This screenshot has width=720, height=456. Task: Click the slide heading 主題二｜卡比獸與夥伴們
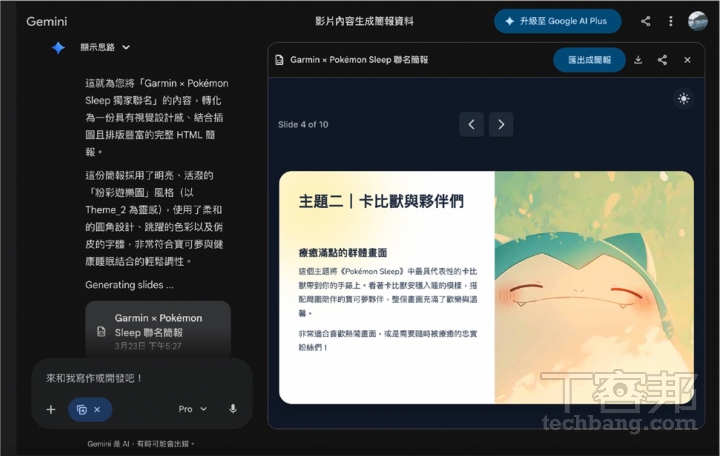381,201
